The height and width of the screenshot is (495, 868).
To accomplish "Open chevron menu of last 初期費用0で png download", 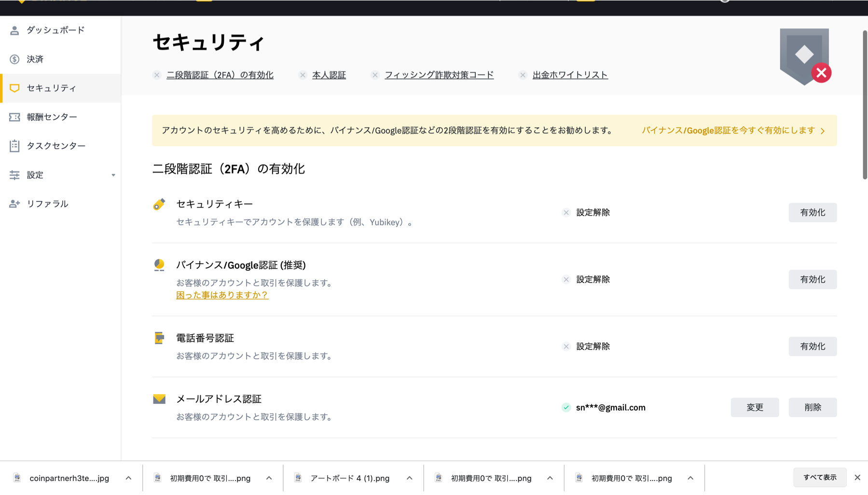I will tap(690, 478).
